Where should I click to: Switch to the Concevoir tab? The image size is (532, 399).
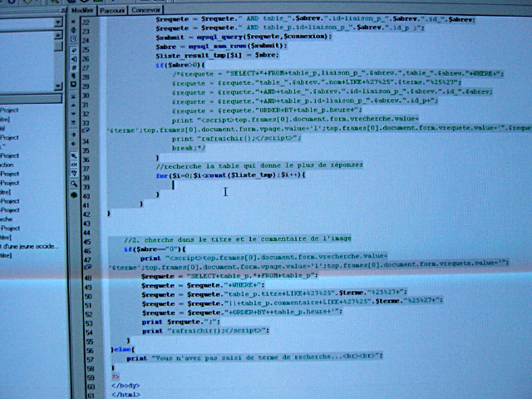146,10
